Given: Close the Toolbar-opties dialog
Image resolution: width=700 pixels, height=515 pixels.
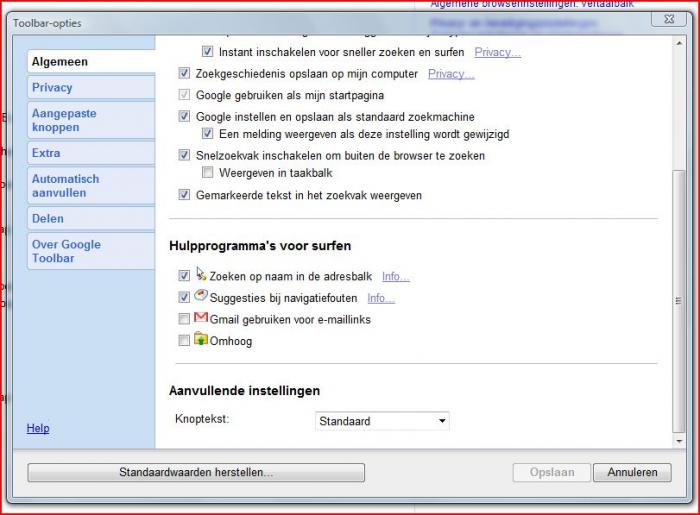Looking at the screenshot, I should pyautogui.click(x=669, y=19).
